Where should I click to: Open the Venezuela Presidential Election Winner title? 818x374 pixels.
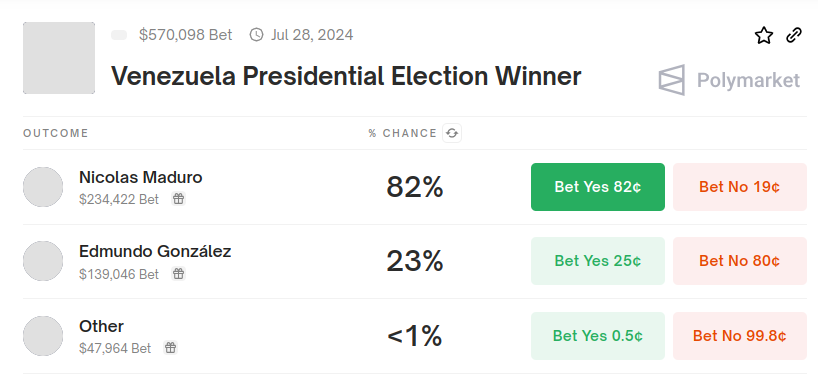point(346,77)
